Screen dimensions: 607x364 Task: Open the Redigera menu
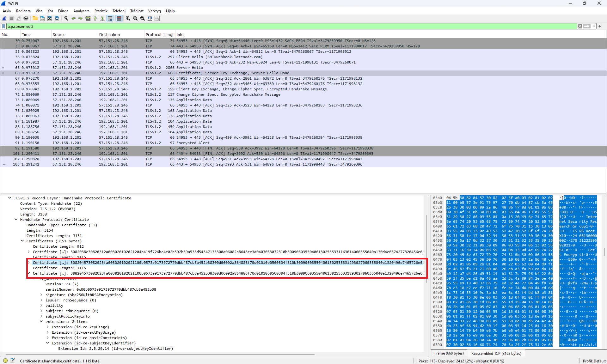coord(23,11)
